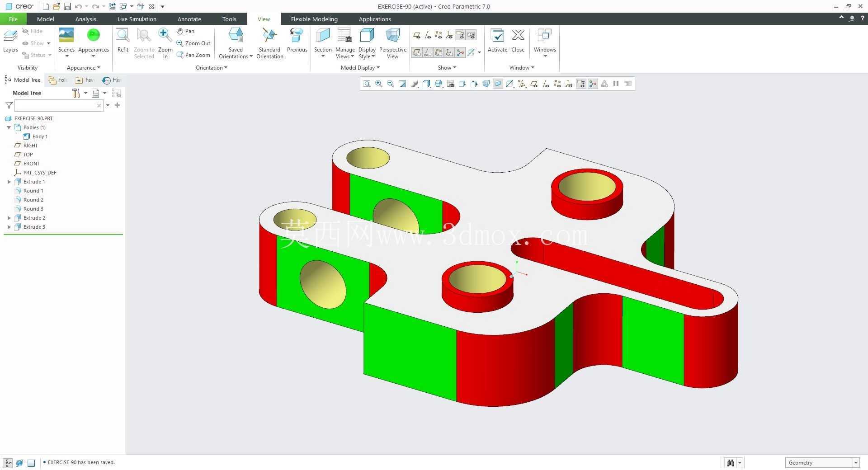
Task: Click the Regenerate icon in the title bar toolbar
Action: (x=112, y=6)
